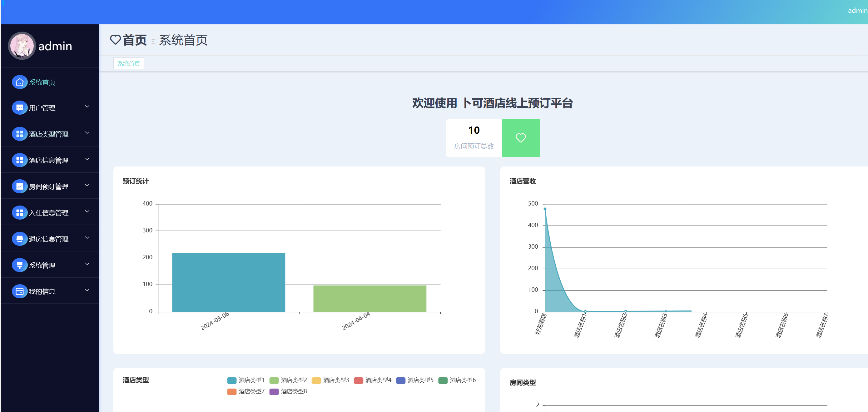
Task: Click the icon for 系统管理
Action: pyautogui.click(x=20, y=265)
